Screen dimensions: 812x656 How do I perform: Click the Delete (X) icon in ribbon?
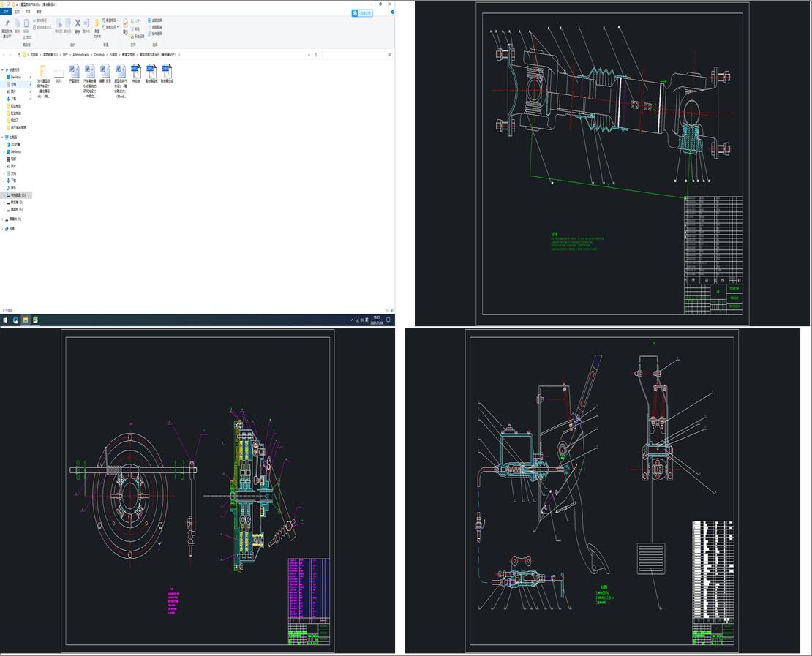pos(78,24)
